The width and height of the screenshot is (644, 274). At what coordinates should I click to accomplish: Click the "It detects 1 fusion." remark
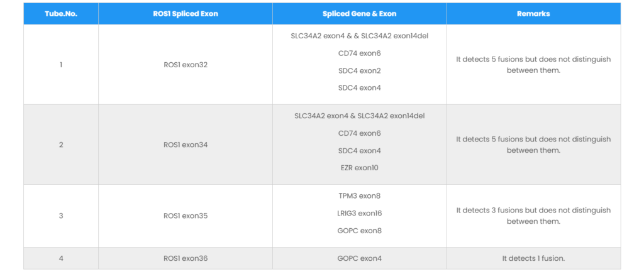click(533, 258)
